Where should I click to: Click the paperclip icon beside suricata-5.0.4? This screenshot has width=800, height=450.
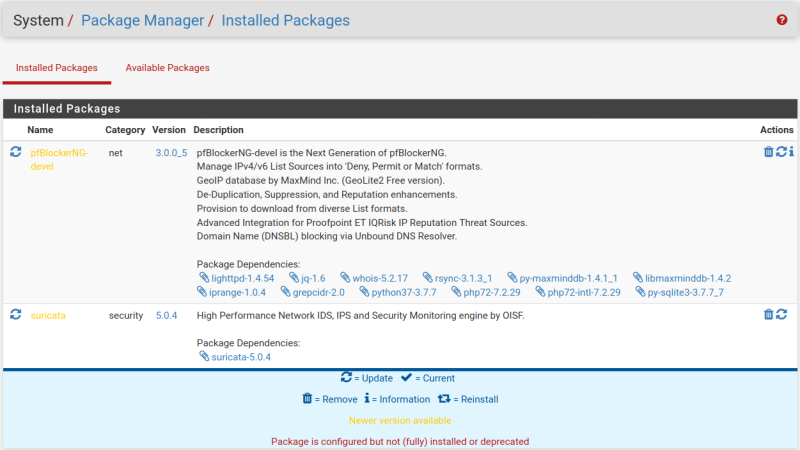[204, 356]
